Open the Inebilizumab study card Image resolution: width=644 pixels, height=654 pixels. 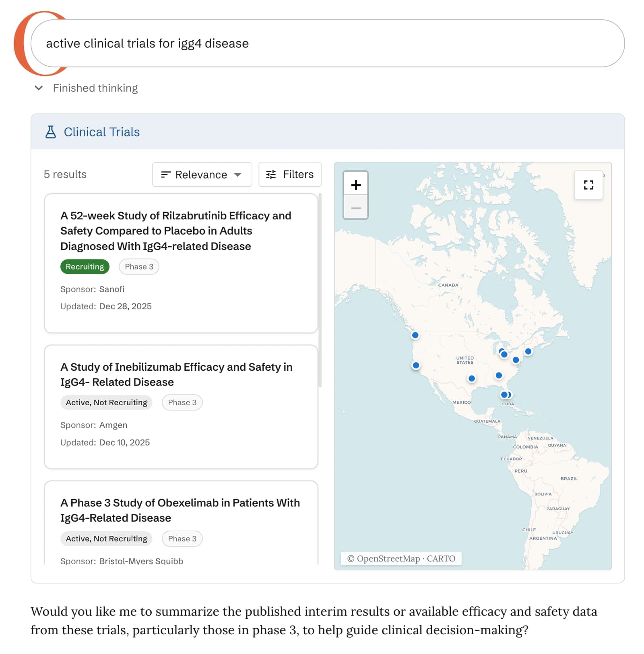[x=176, y=374]
